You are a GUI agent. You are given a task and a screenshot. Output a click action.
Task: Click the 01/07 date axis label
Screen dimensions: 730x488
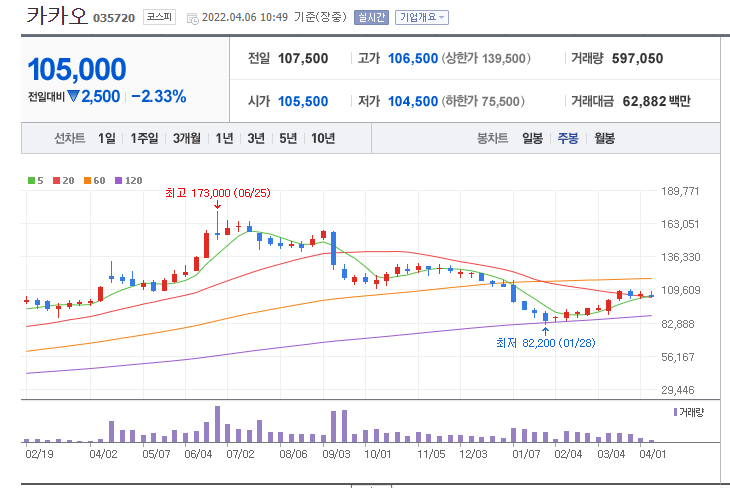526,454
